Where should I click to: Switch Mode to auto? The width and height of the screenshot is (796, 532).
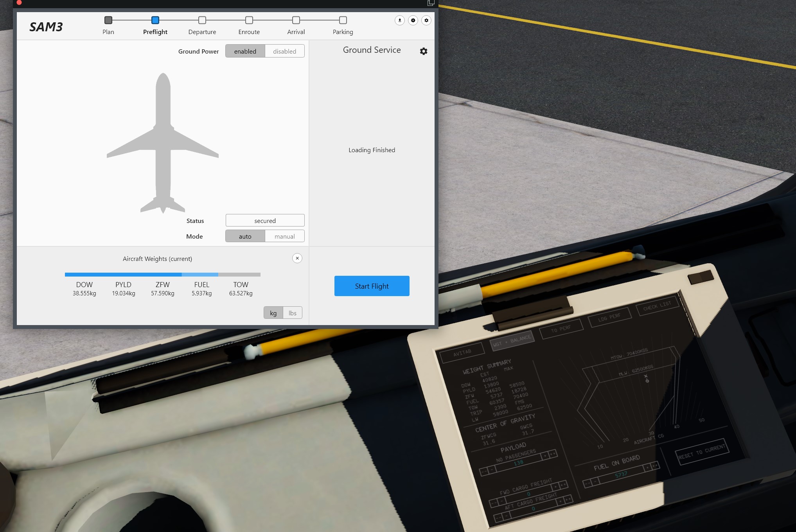point(245,236)
